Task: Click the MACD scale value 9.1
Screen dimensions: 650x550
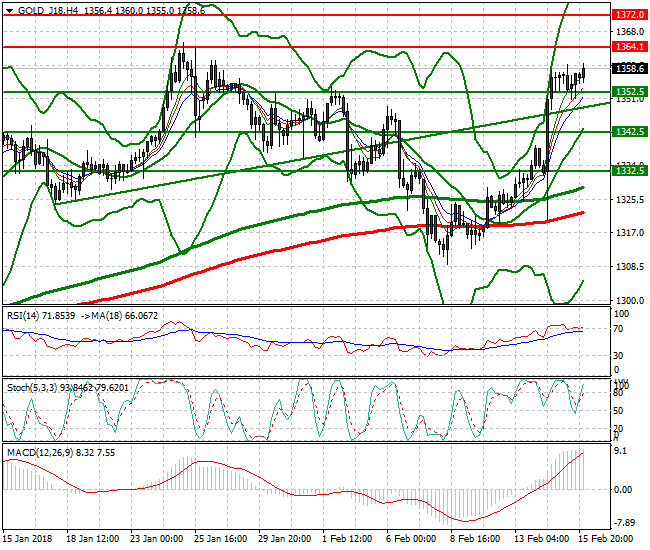Action: tap(621, 451)
